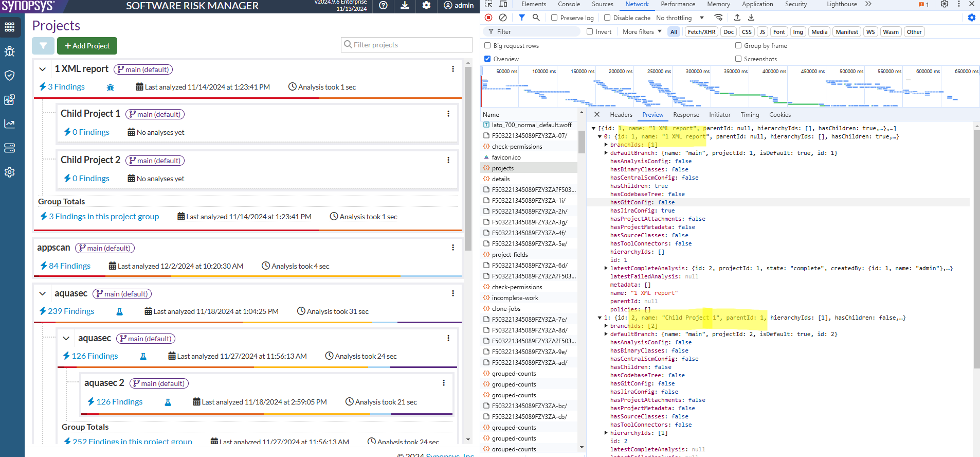Open the Timing tab
The height and width of the screenshot is (457, 980).
pos(750,115)
